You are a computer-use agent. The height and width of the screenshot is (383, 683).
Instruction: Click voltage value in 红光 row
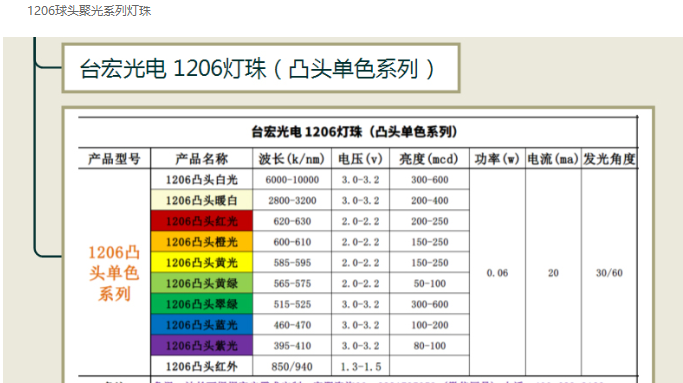point(360,221)
